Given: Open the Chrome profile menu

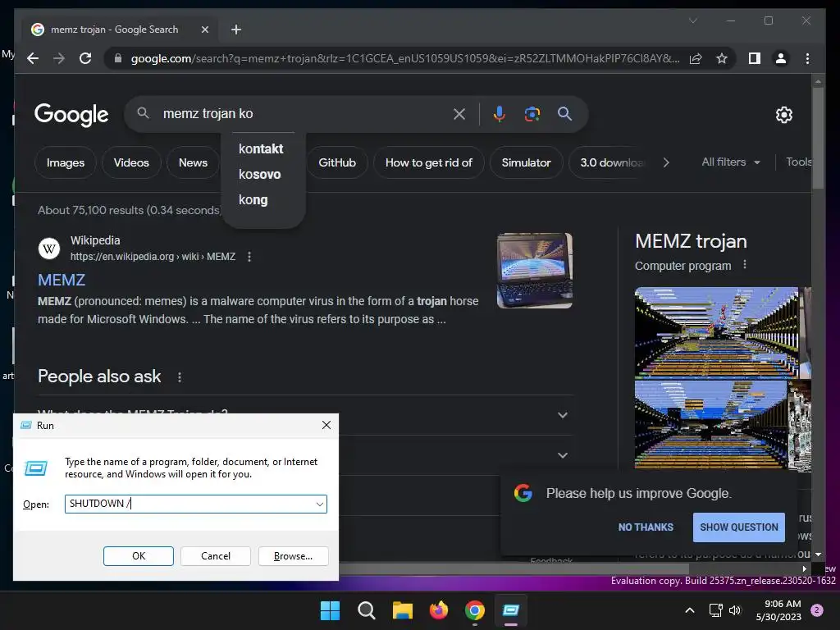Looking at the screenshot, I should pyautogui.click(x=781, y=58).
